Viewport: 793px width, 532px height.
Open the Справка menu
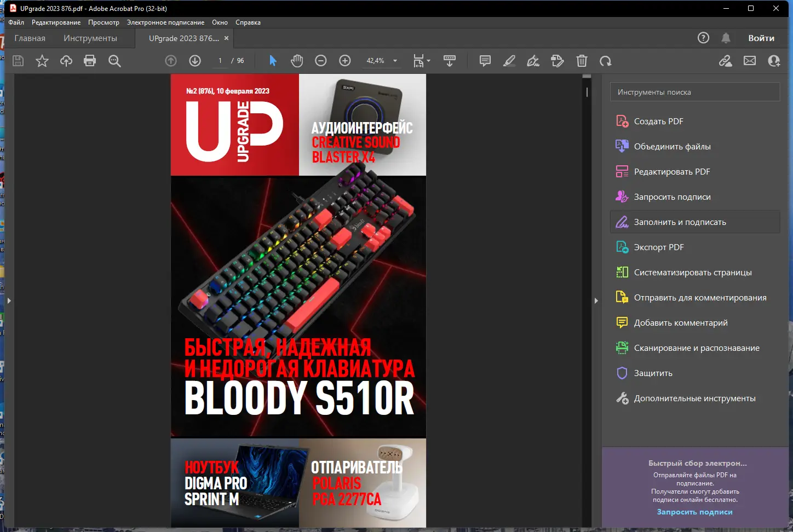click(x=248, y=22)
